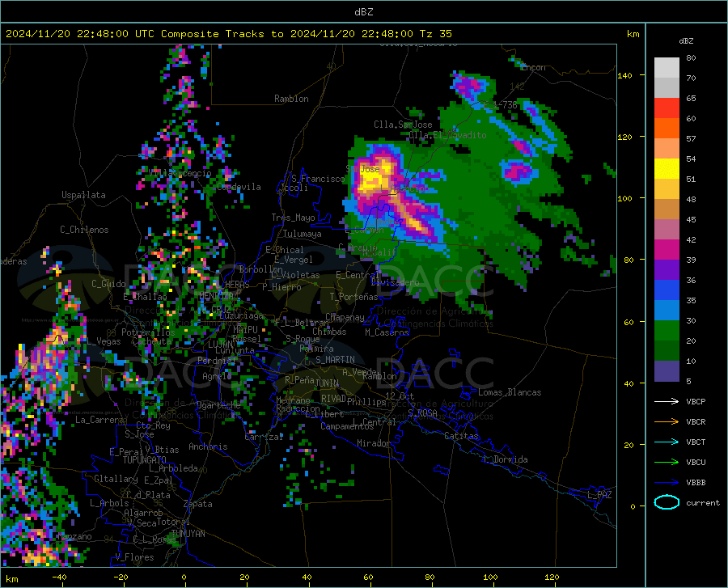Click the legend label 'VBBB'
728x588 pixels.
coord(696,483)
